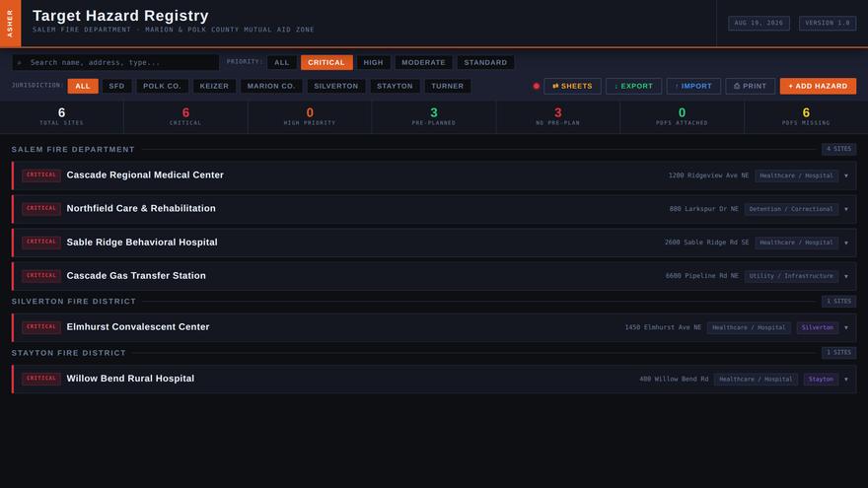
Task: Click the Silverton Fire District section header
Action: (74, 302)
